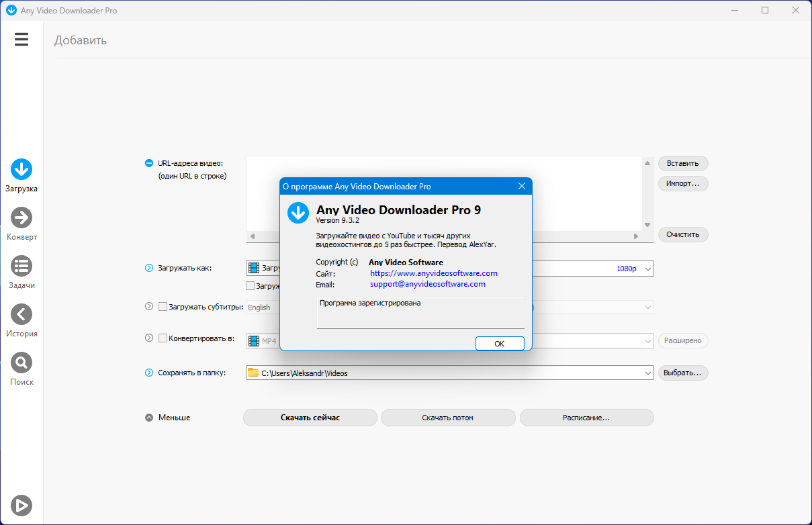Expand the Сохранять в папку options
The height and width of the screenshot is (525, 812).
(149, 373)
